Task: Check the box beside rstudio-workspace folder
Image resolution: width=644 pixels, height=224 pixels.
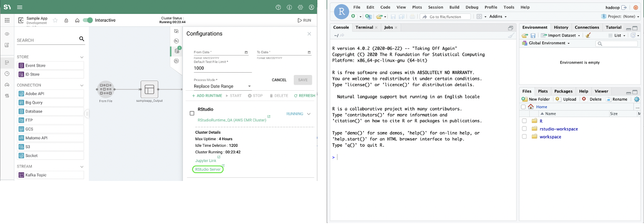Action: pyautogui.click(x=524, y=129)
